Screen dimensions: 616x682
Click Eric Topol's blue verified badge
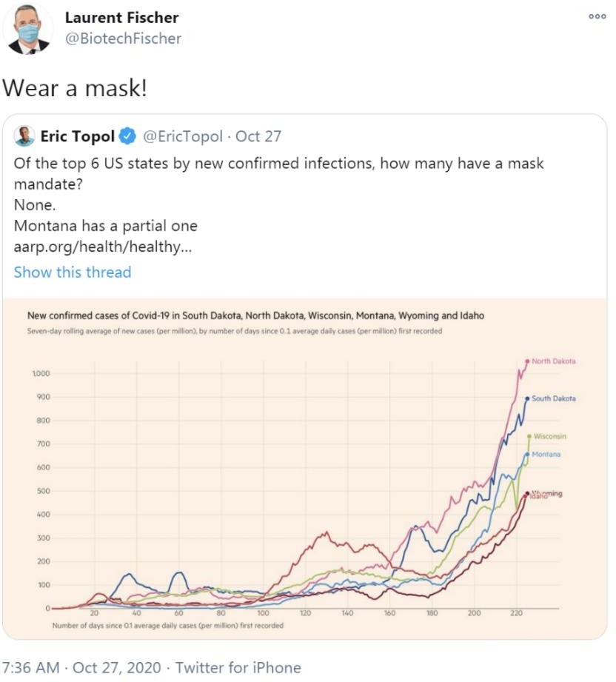(127, 136)
